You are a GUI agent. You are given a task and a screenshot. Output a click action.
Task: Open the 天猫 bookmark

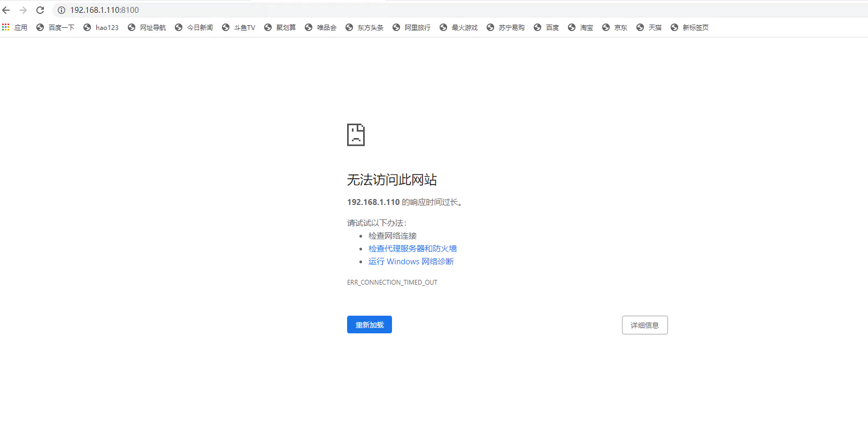(649, 27)
